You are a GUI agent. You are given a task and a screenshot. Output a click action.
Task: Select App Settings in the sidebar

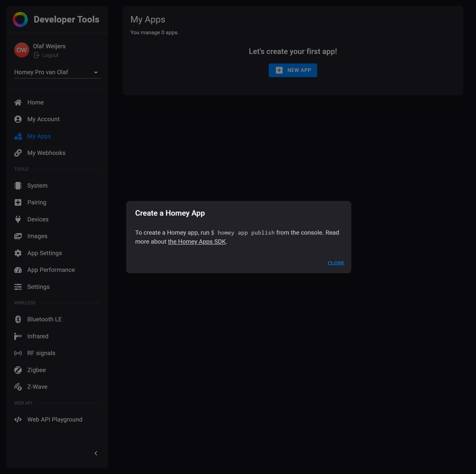click(44, 253)
